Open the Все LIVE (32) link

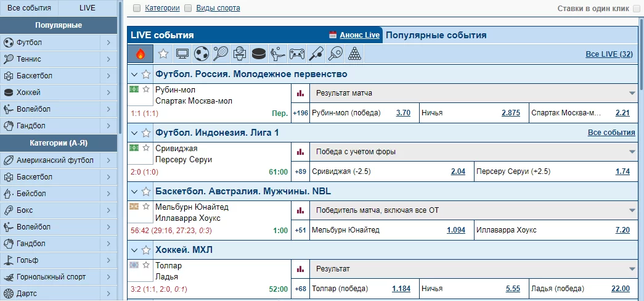tap(609, 54)
